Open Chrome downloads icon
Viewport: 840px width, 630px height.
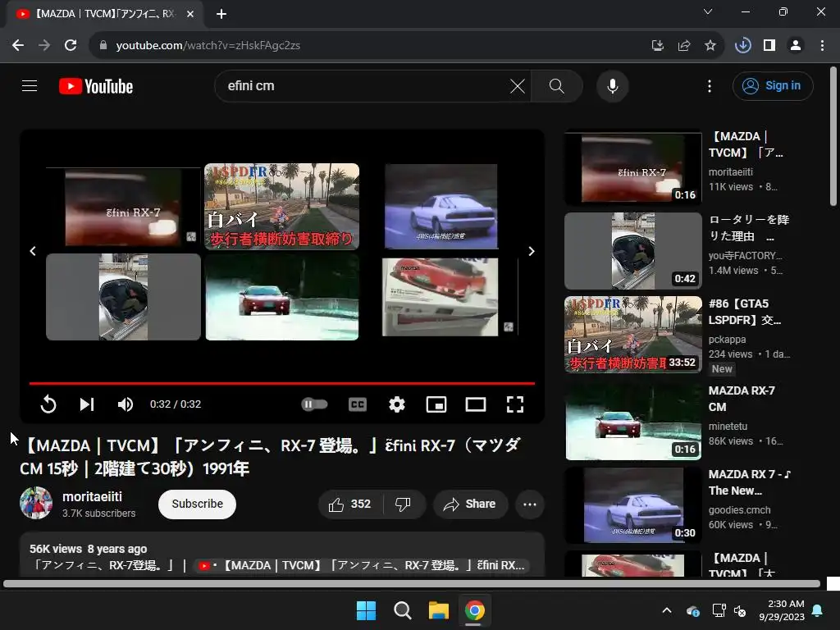coord(743,46)
